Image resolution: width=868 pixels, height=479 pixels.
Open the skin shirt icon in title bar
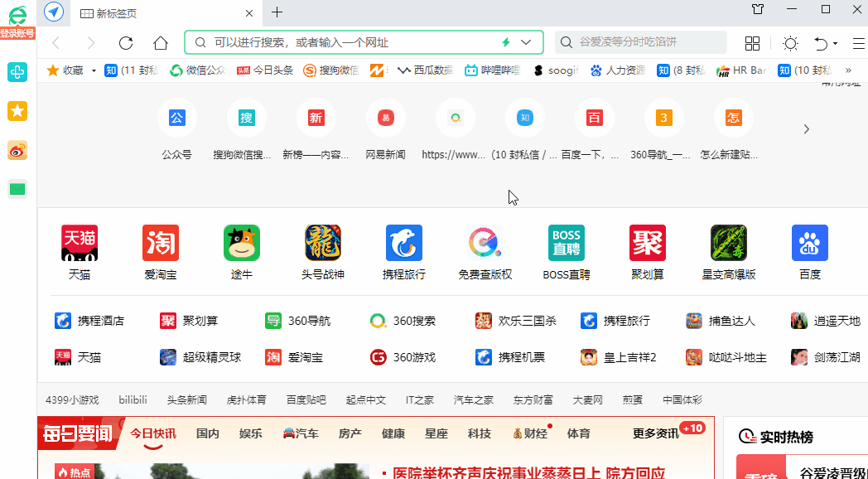point(758,9)
